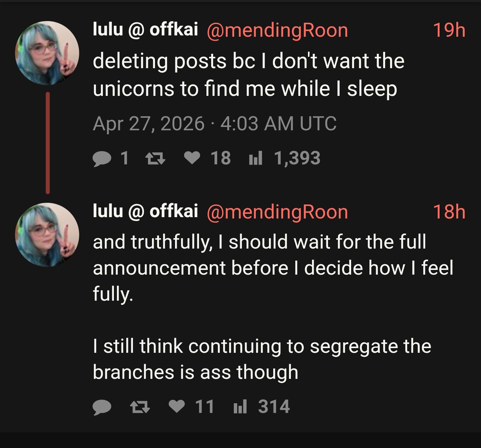Like the unicorns post with the heart icon
Viewport: 481px width, 448px height.
192,158
